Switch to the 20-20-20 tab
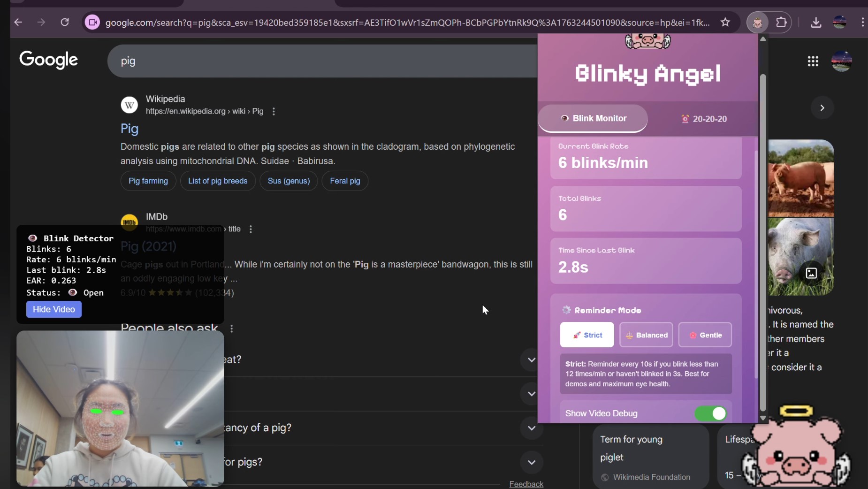This screenshot has width=868, height=489. coord(704,119)
